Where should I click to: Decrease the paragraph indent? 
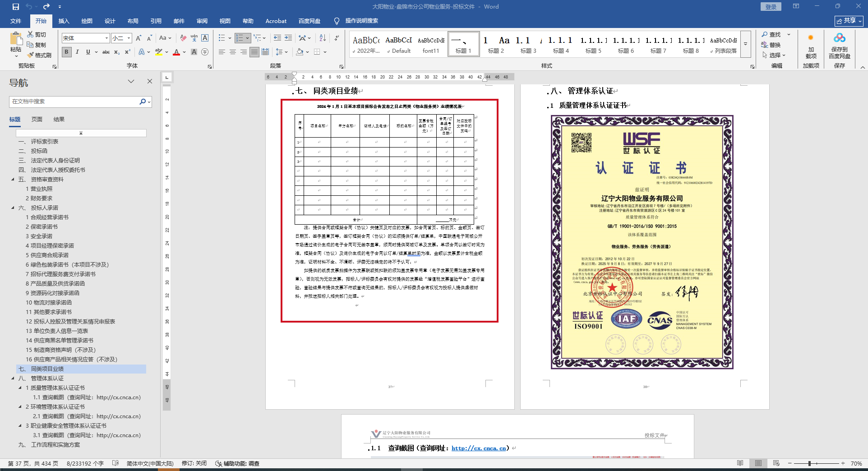click(x=277, y=38)
